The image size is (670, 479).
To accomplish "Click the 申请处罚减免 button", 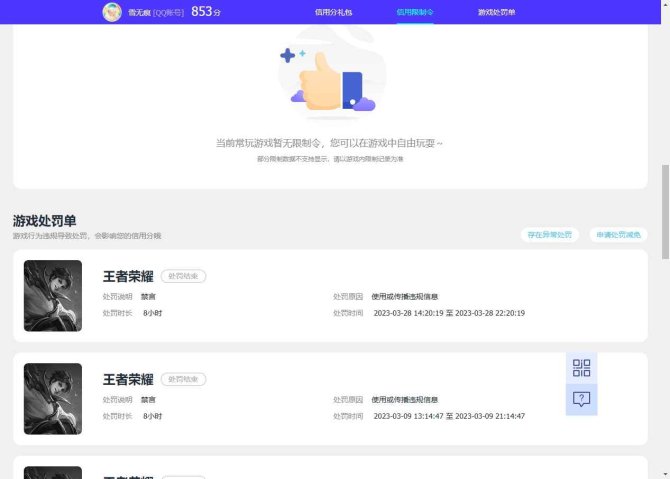I will click(618, 235).
